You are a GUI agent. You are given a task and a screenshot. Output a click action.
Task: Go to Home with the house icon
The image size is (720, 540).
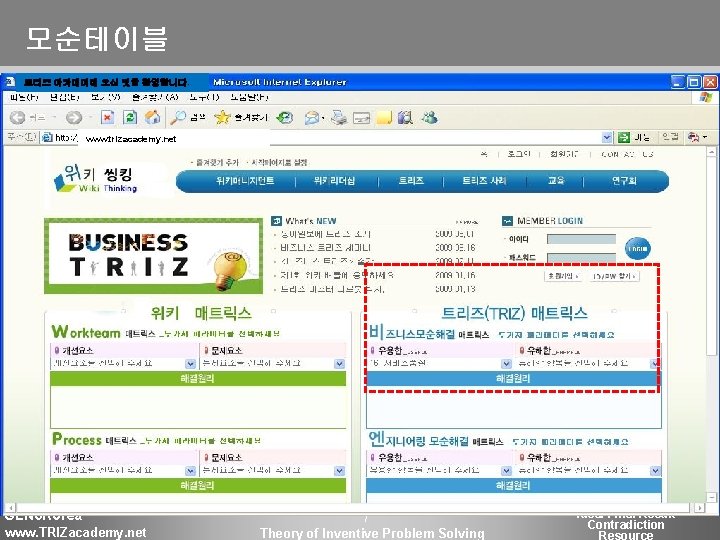click(x=152, y=118)
